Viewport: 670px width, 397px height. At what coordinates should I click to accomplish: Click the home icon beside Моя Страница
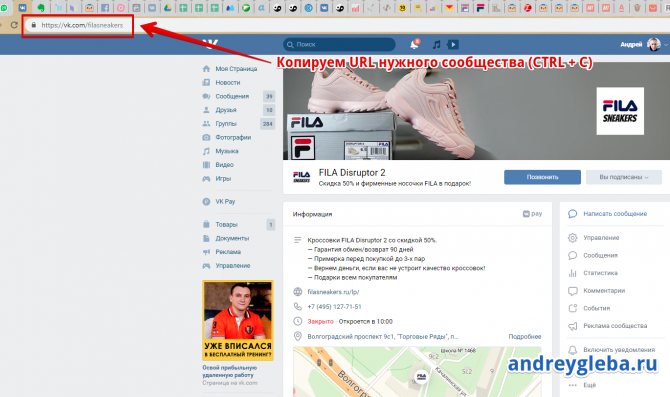206,69
